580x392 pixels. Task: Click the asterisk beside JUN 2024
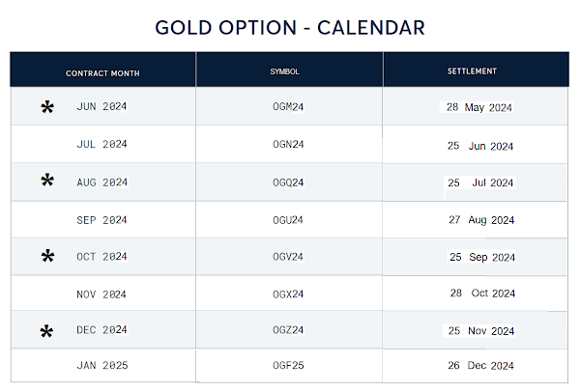47,107
